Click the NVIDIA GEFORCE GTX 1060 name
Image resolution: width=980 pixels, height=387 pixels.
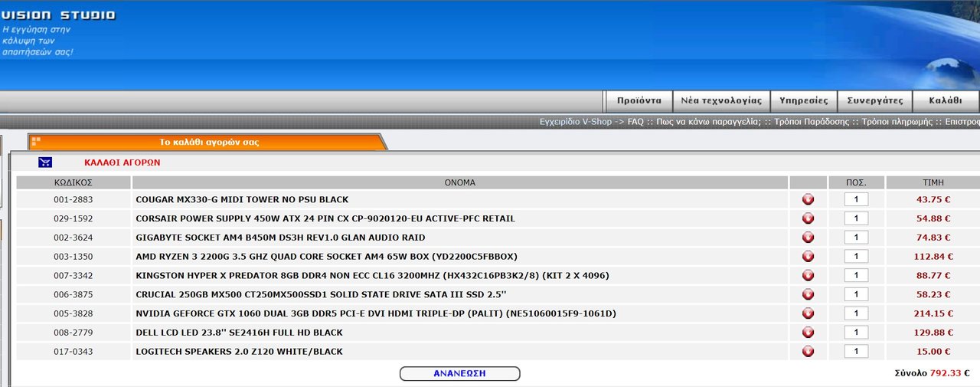[376, 313]
